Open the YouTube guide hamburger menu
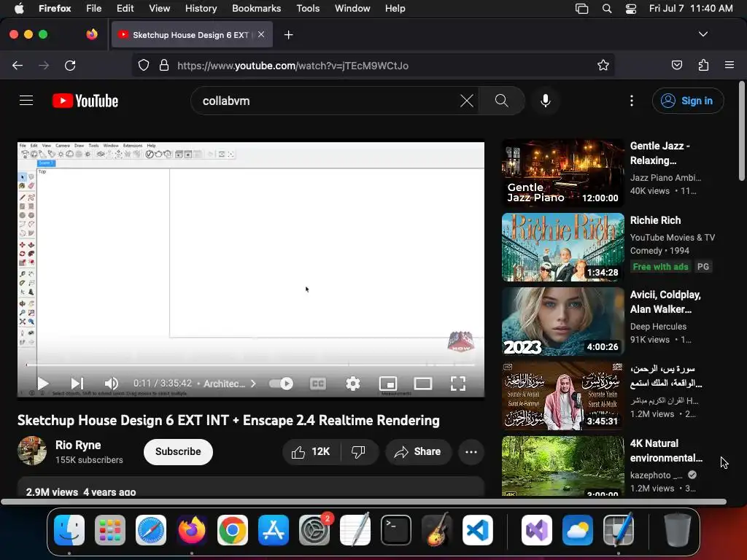Image resolution: width=747 pixels, height=560 pixels. tap(26, 101)
